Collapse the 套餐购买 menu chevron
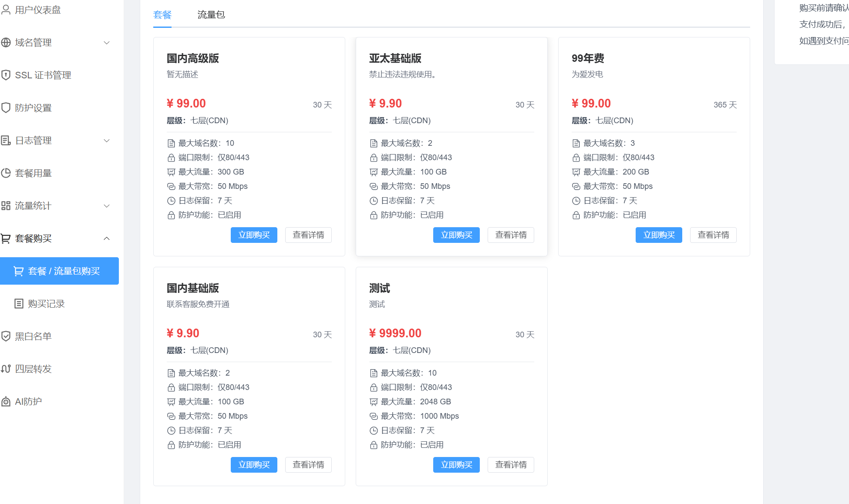This screenshot has height=504, width=849. pos(107,238)
